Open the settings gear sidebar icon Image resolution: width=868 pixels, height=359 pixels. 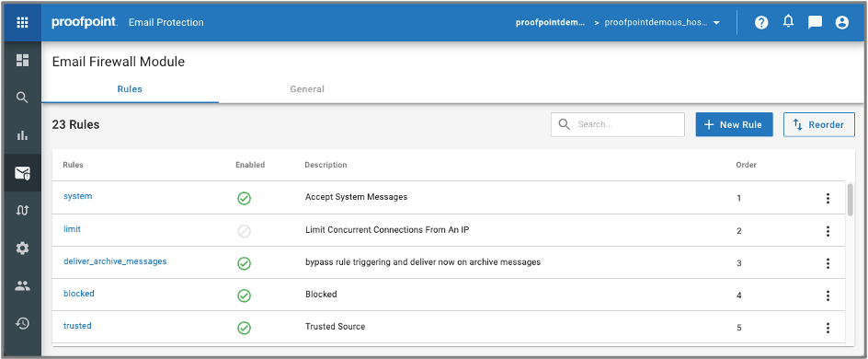pos(22,249)
